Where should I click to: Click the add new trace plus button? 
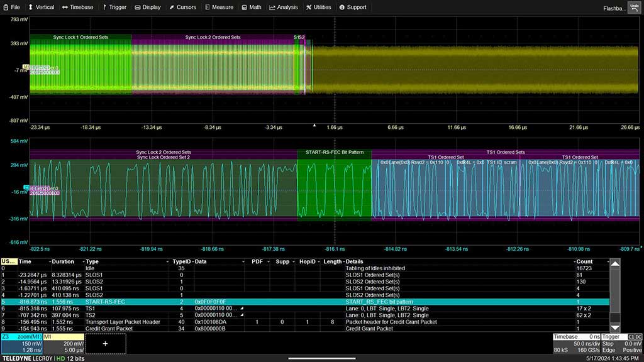click(105, 344)
